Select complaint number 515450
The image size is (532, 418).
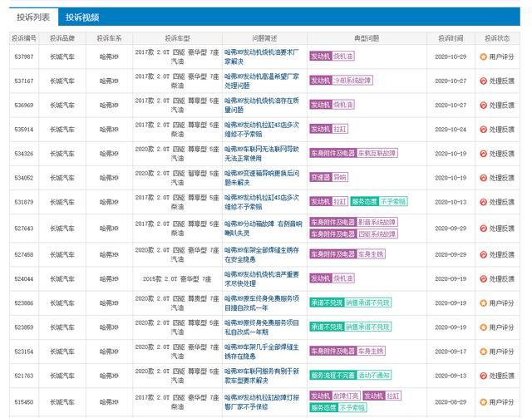(x=24, y=402)
